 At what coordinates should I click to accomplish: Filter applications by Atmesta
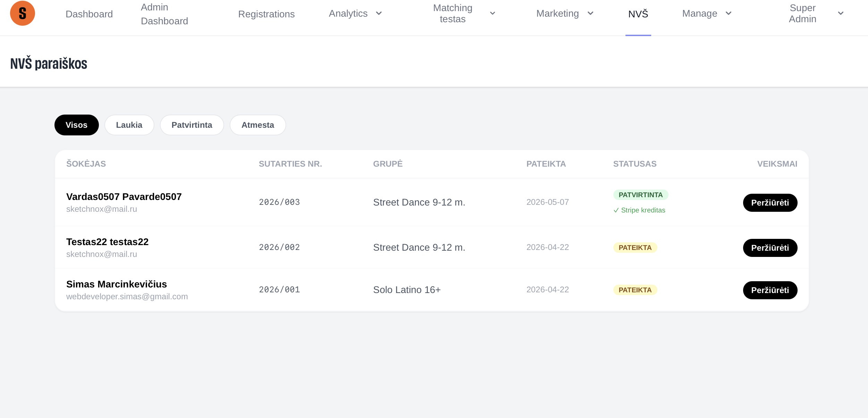click(x=258, y=125)
